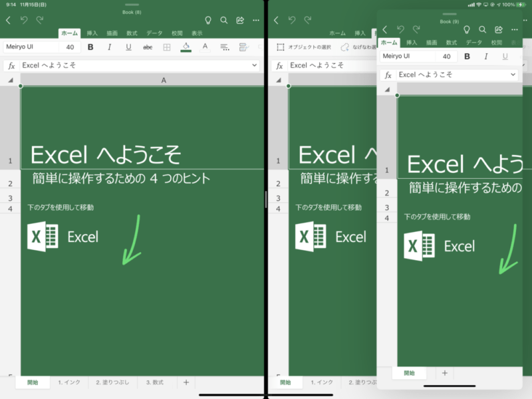Open ホーム tab in middle window
The height and width of the screenshot is (399, 532).
pyautogui.click(x=337, y=33)
